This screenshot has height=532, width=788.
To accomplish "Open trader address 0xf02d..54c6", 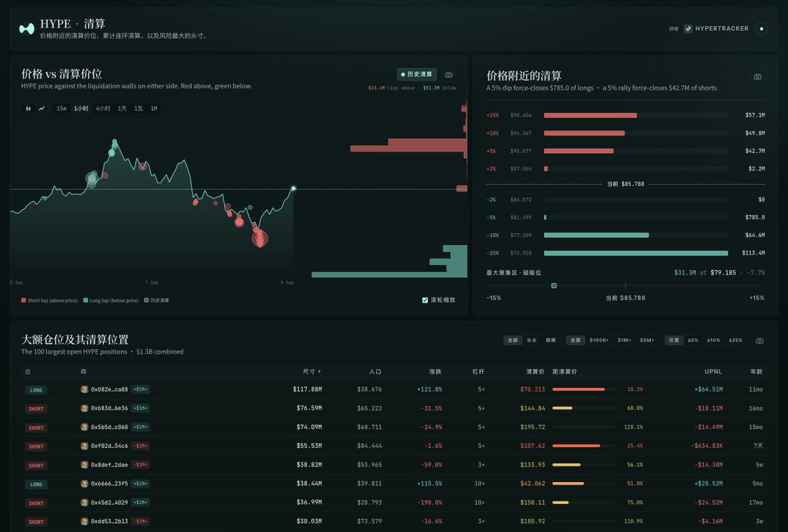I will 110,445.
